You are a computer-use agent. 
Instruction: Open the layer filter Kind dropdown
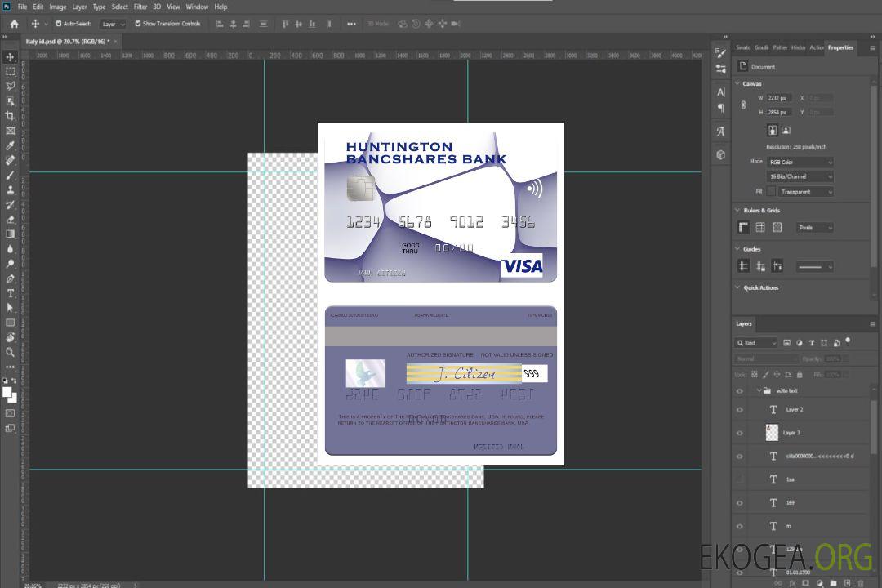[756, 343]
